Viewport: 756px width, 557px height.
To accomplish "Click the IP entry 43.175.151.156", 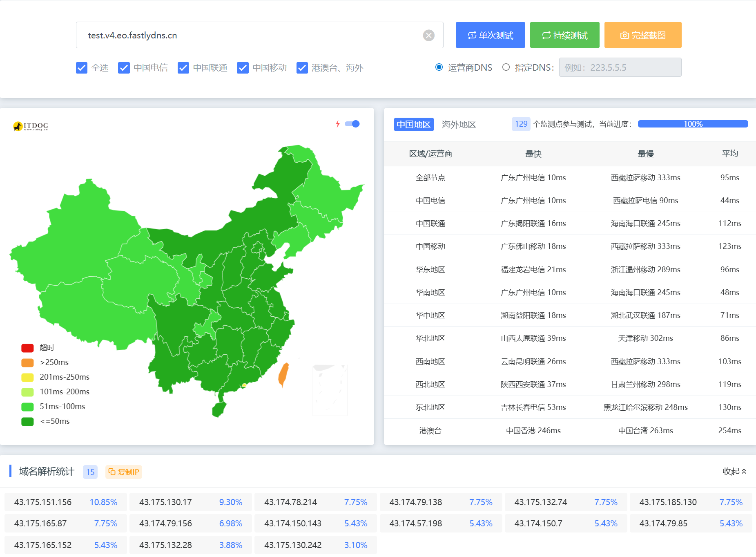I will click(43, 502).
